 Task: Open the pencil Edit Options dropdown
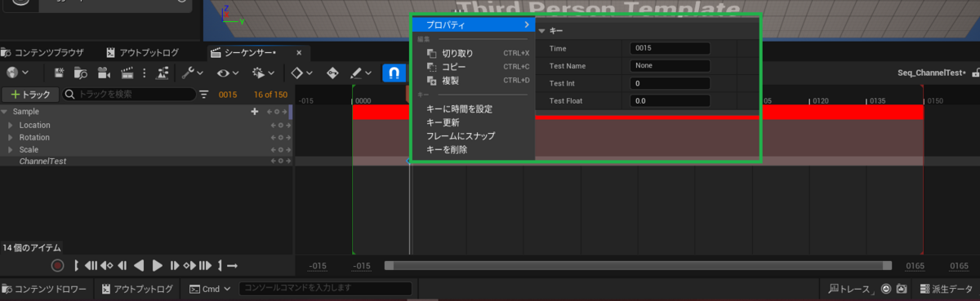[360, 73]
